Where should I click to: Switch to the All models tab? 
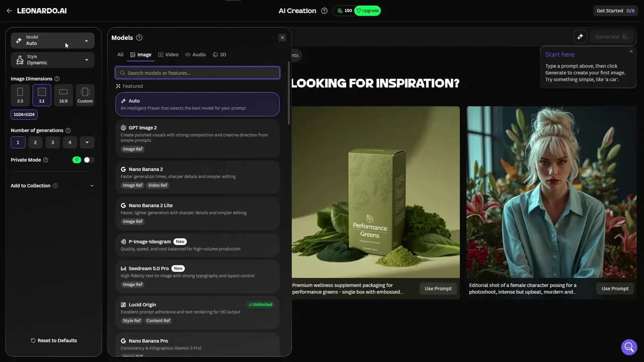(120, 55)
